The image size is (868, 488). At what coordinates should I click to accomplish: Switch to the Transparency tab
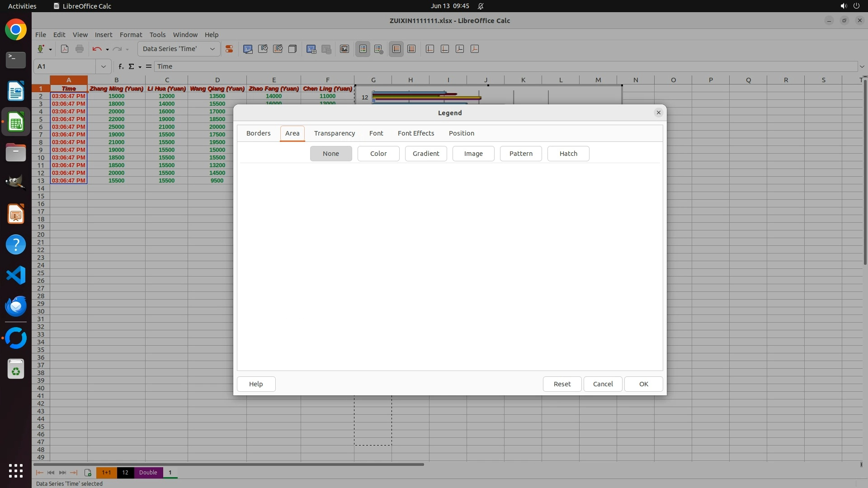point(334,133)
